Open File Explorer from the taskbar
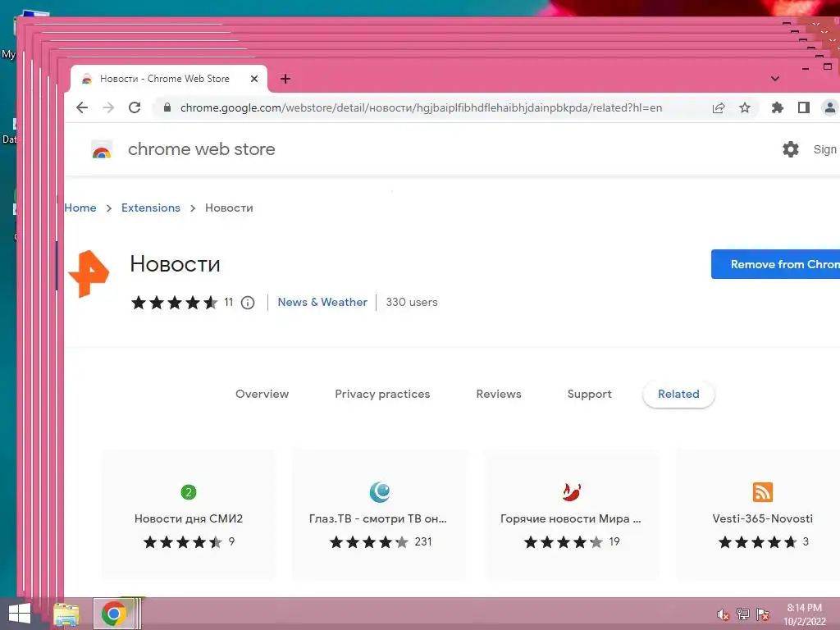This screenshot has width=840, height=630. pos(66,614)
